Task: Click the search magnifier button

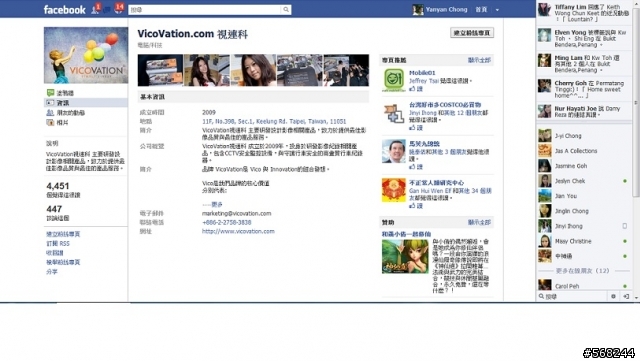Action: (286, 9)
